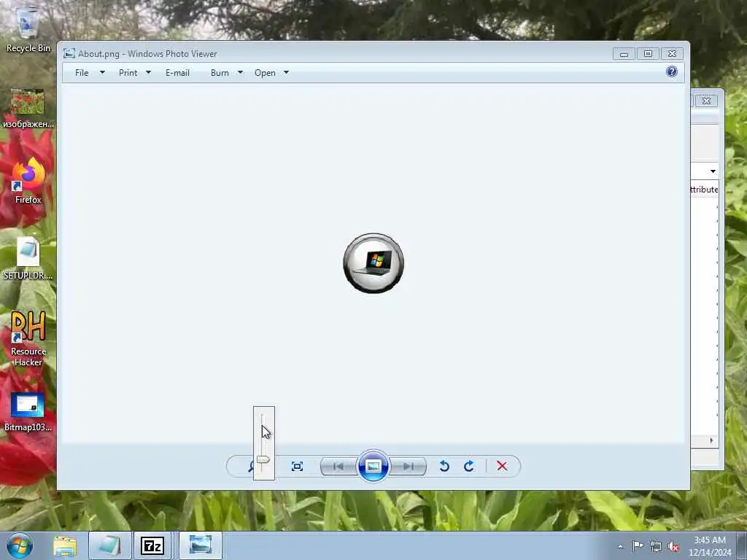Start the slide show
The image size is (747, 560).
[373, 466]
